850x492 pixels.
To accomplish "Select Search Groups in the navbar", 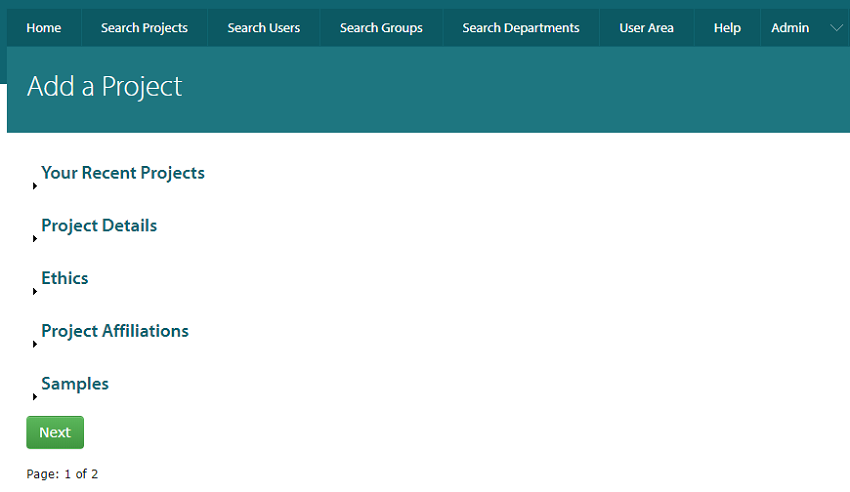I will coord(381,28).
